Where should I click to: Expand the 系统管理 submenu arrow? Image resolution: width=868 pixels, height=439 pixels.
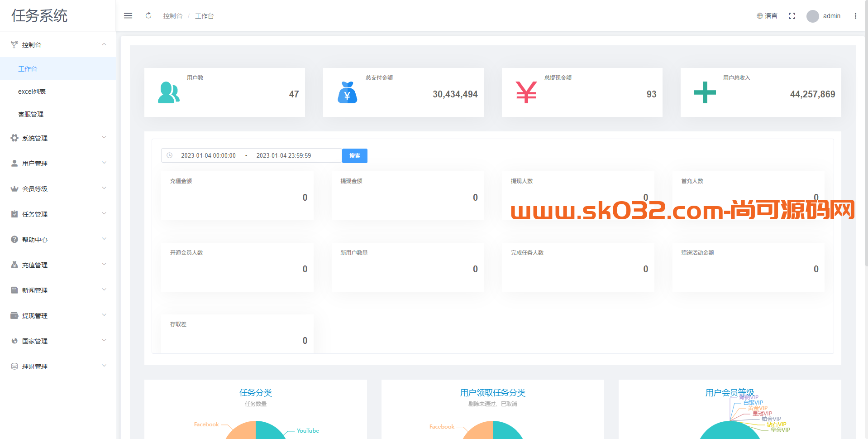point(104,137)
